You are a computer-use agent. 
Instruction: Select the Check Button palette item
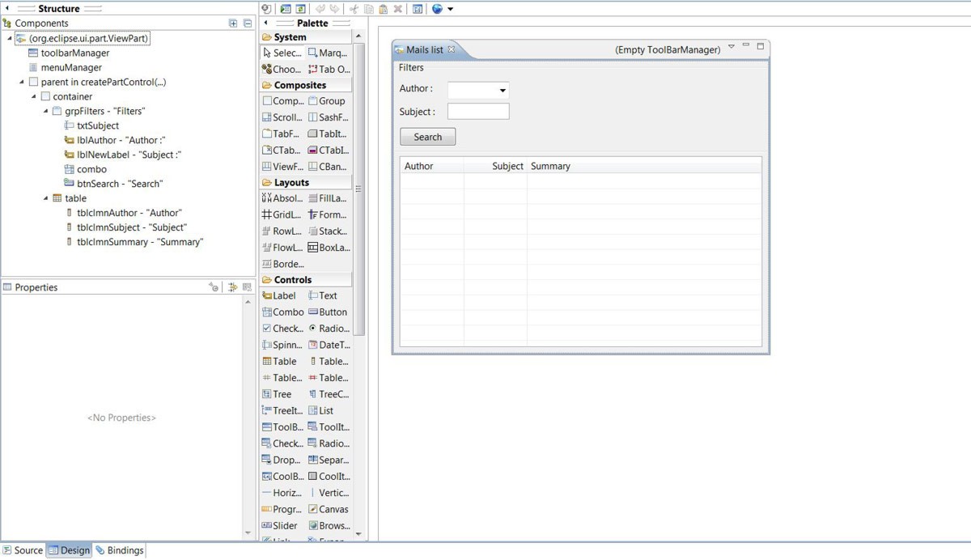[x=282, y=329]
